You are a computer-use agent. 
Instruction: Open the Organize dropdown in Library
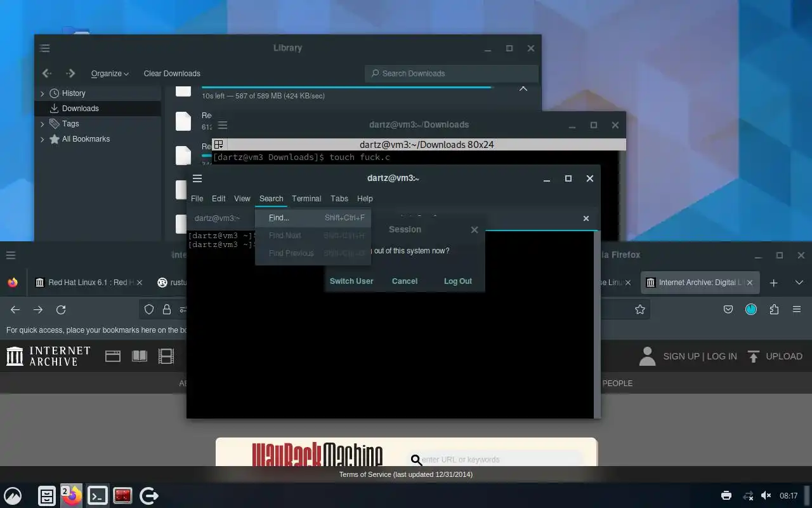110,74
